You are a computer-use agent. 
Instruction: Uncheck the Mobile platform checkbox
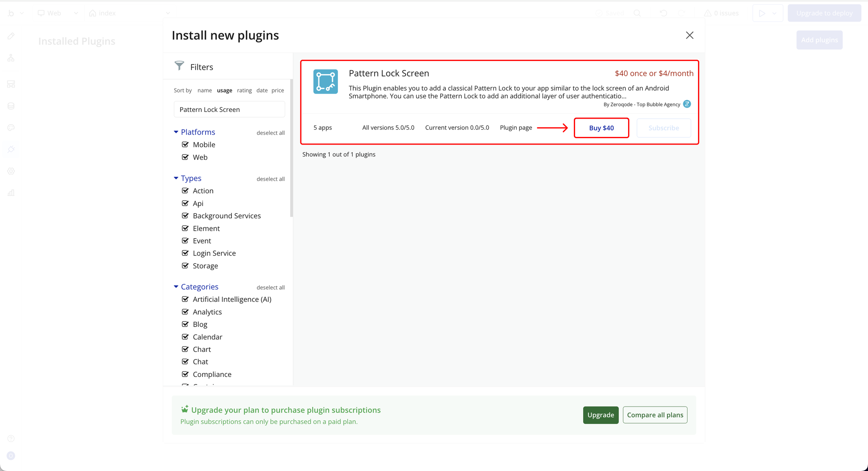coord(185,145)
